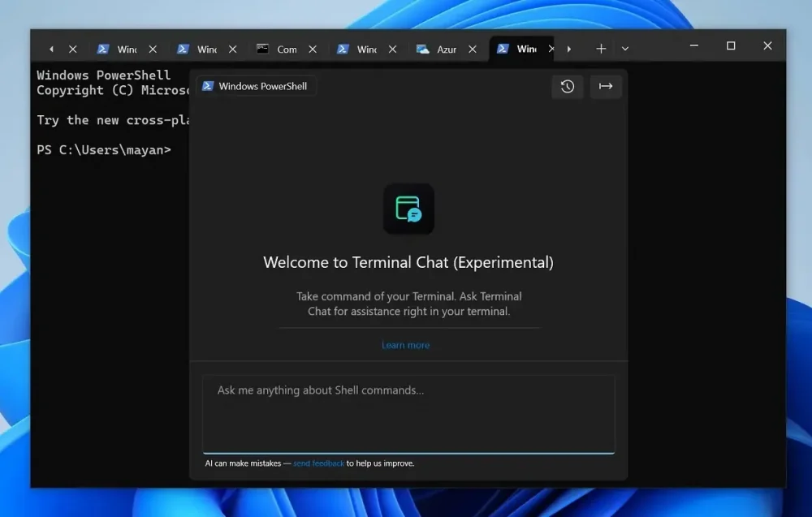812x517 pixels.
Task: Close the Command Prompt tab
Action: tap(313, 50)
